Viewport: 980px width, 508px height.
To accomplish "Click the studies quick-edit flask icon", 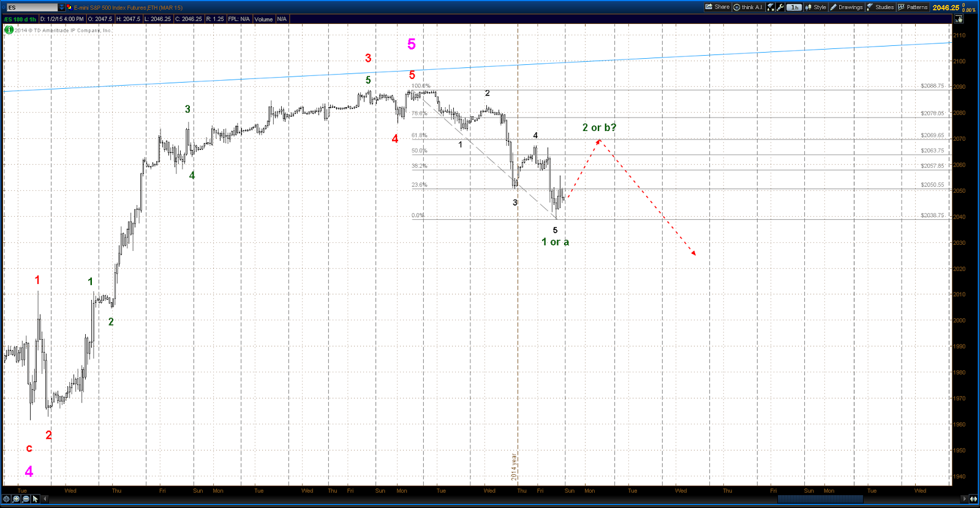I will (x=771, y=7).
